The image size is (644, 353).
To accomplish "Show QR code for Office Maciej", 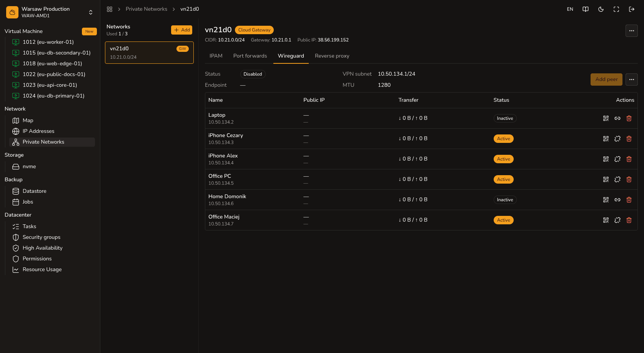I will (606, 220).
